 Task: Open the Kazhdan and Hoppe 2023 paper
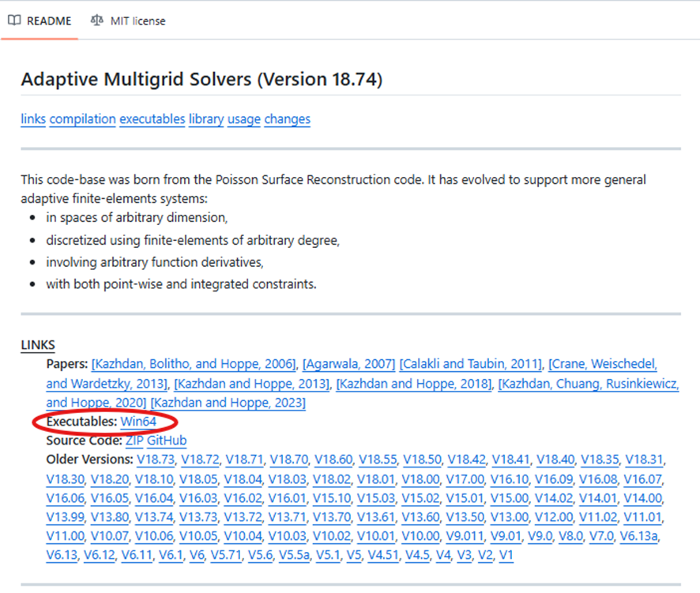click(x=228, y=403)
